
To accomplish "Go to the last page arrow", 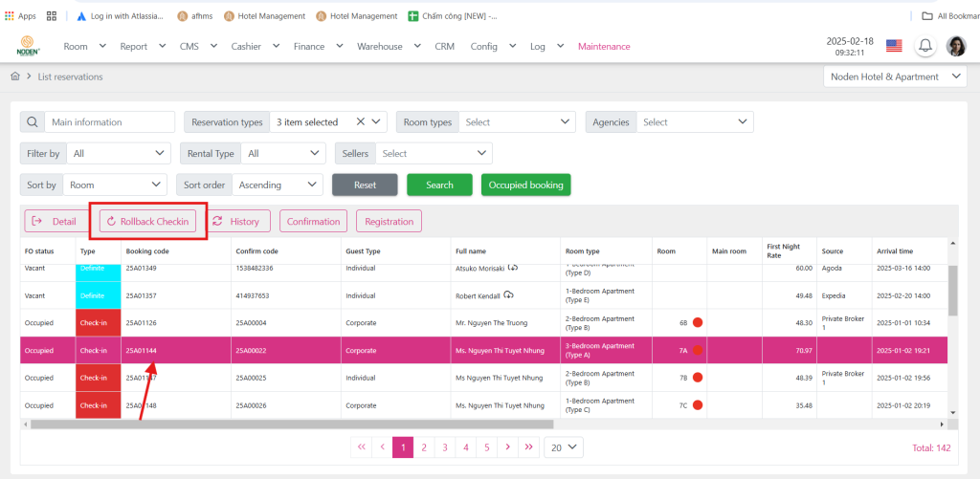I will pos(529,446).
